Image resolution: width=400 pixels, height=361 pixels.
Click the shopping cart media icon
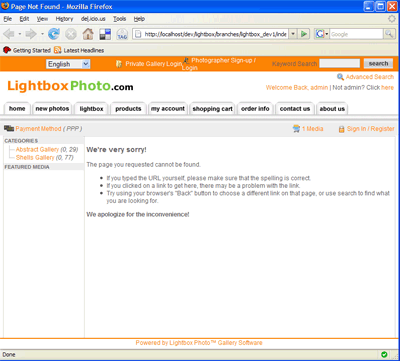(296, 129)
